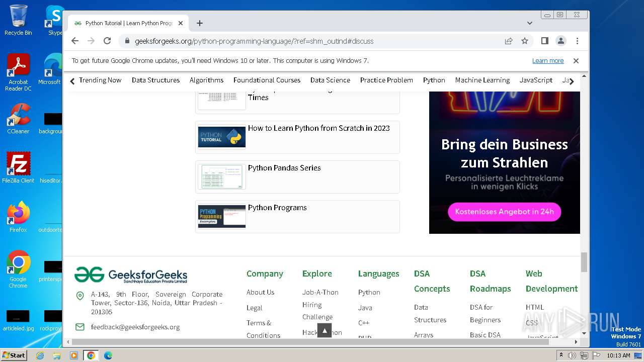
Task: Open Python Programs article
Action: 277,208
